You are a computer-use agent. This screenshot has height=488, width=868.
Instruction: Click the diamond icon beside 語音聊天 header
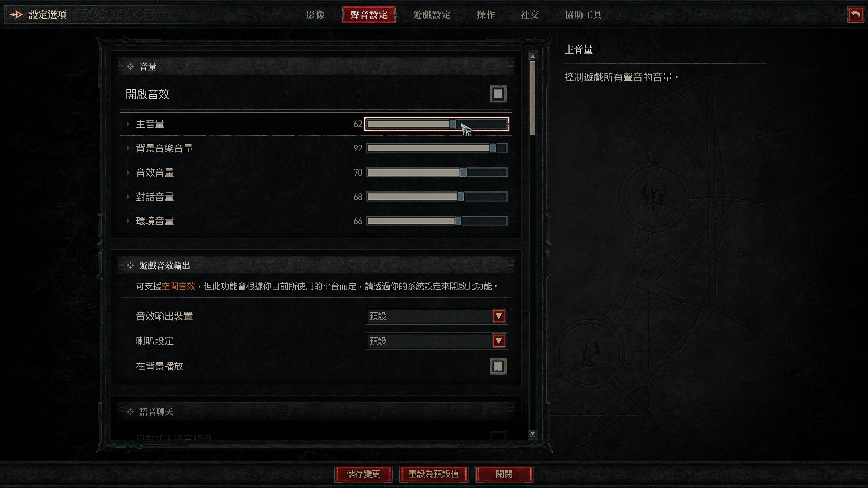(x=130, y=412)
